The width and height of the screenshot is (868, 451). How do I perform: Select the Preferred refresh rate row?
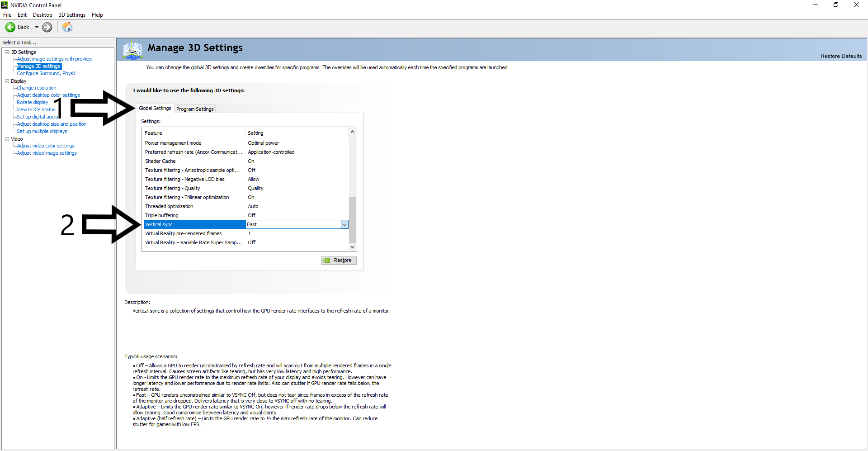(x=246, y=152)
